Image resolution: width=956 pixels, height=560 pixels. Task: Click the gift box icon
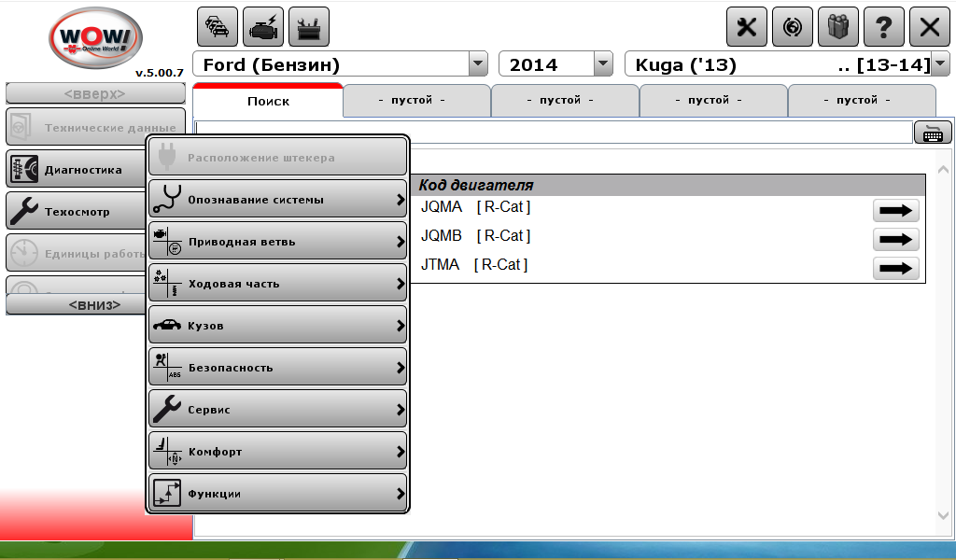point(838,27)
